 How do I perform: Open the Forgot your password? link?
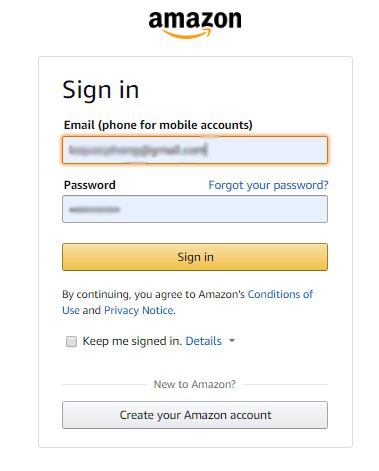pyautogui.click(x=268, y=185)
